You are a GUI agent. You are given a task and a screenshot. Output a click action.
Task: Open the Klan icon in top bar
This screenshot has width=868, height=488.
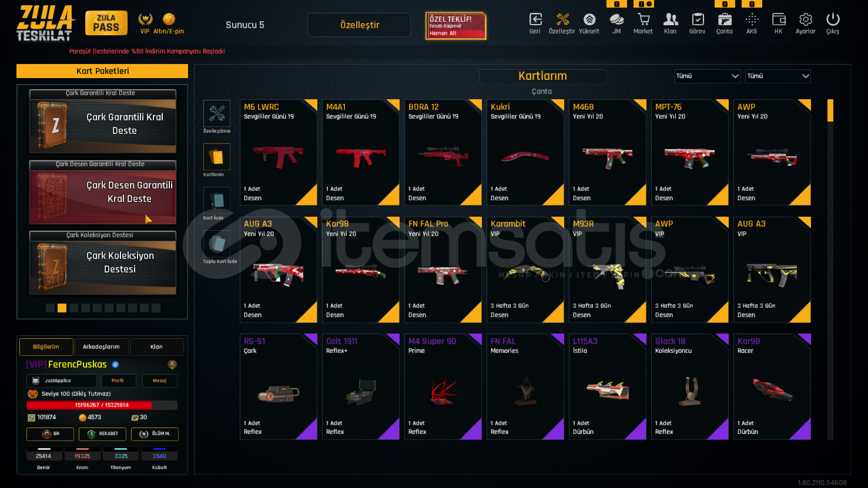(x=670, y=20)
